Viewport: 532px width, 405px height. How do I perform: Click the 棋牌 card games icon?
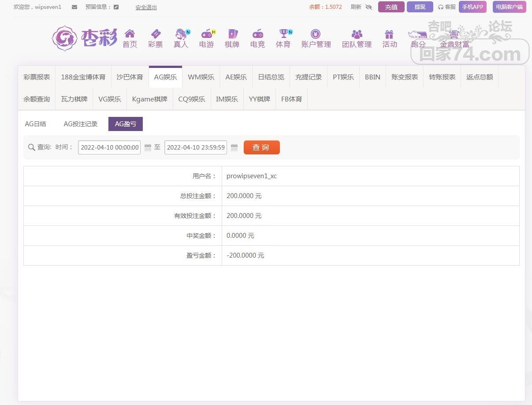click(232, 34)
